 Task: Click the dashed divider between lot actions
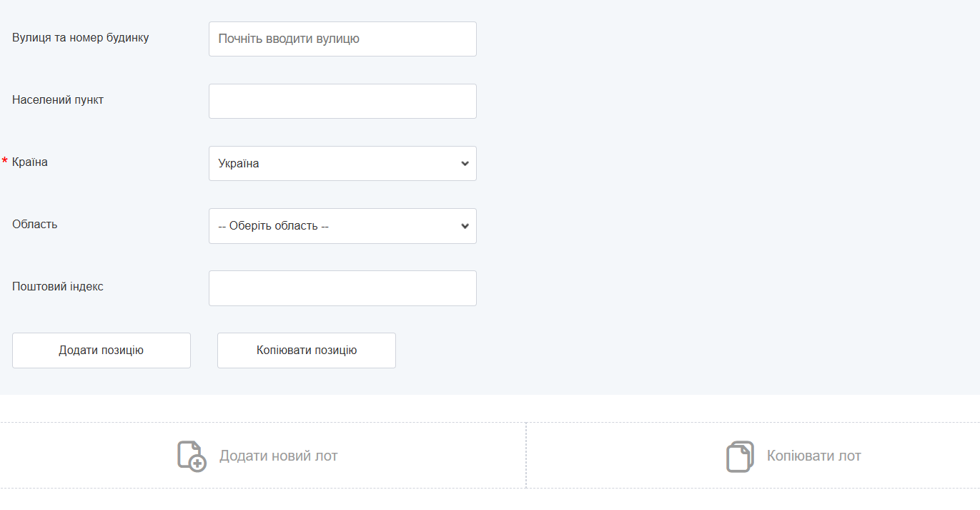[526, 456]
